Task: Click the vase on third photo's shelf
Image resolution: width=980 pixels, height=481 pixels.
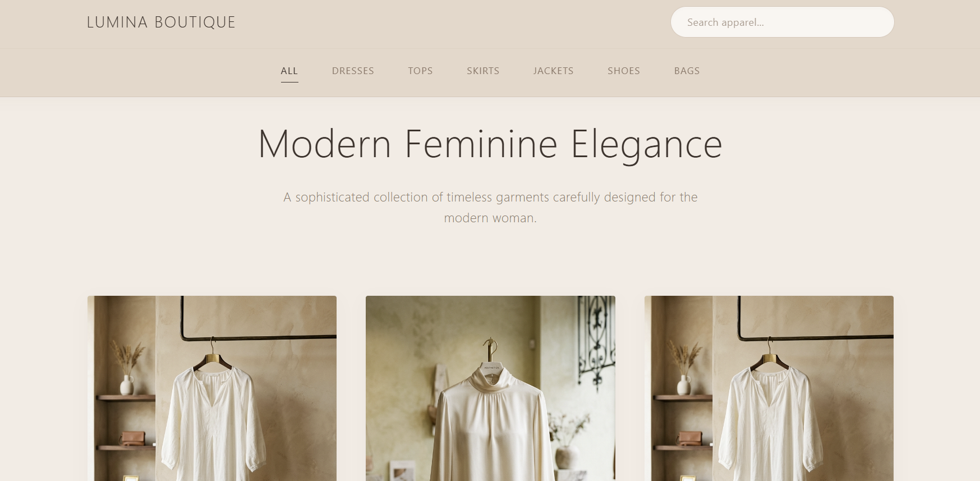Action: pos(684,367)
